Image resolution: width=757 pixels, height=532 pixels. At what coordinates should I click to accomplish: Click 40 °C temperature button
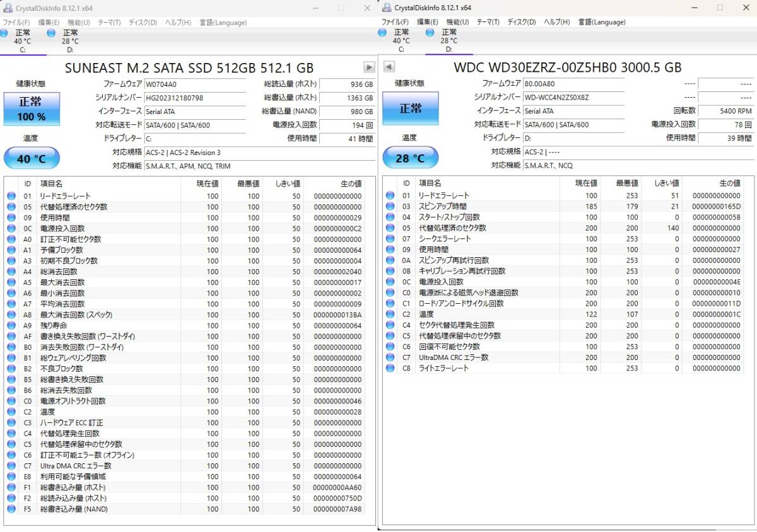32,158
